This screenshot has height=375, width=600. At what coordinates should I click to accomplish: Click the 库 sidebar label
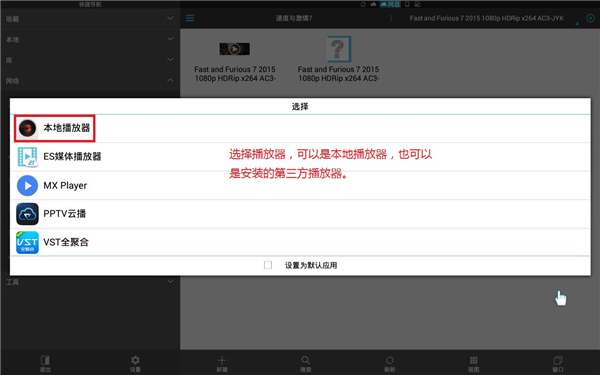pos(9,60)
